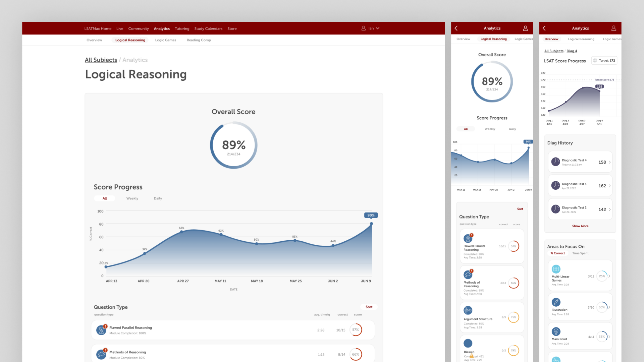Go back using the arrow in the middle mobile screen
This screenshot has width=644, height=362.
456,28
